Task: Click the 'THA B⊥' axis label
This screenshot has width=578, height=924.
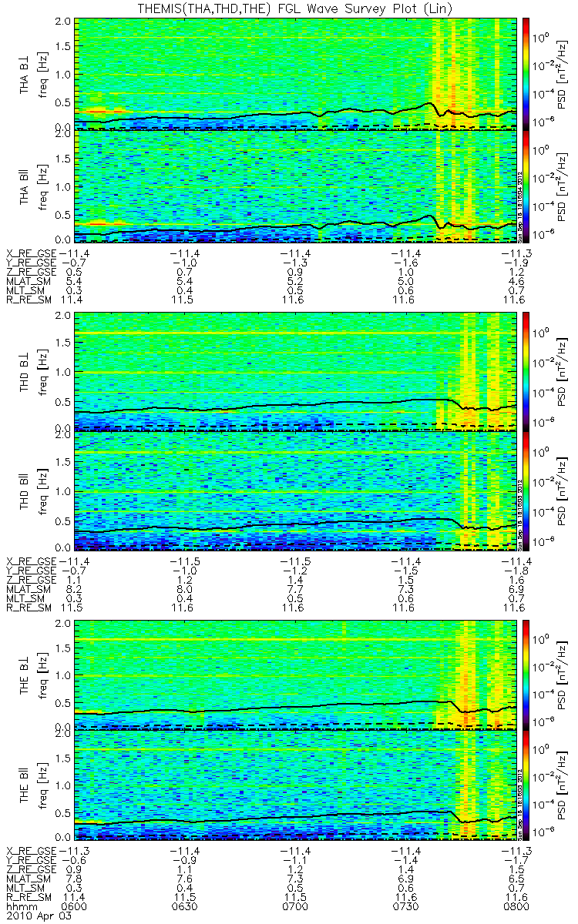Action: pyautogui.click(x=25, y=73)
